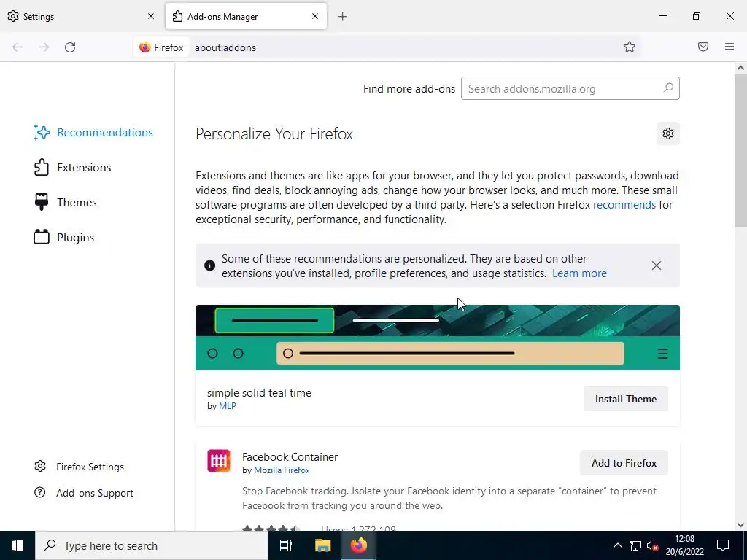Click the info icon in recommendation notice
The width and height of the screenshot is (747, 560).
click(x=209, y=265)
